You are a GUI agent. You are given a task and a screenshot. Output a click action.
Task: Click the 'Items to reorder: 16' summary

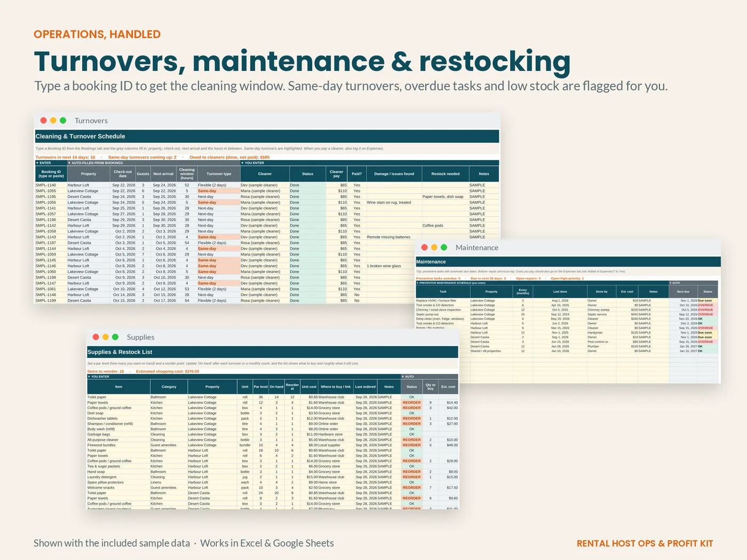pos(106,371)
